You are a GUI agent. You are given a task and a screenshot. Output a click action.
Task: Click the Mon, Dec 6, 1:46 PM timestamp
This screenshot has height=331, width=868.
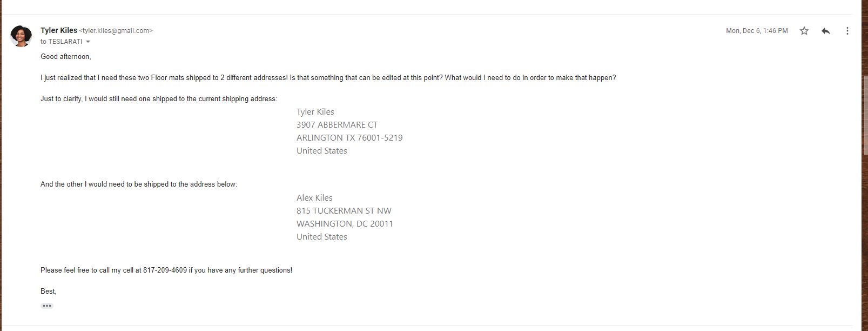757,31
